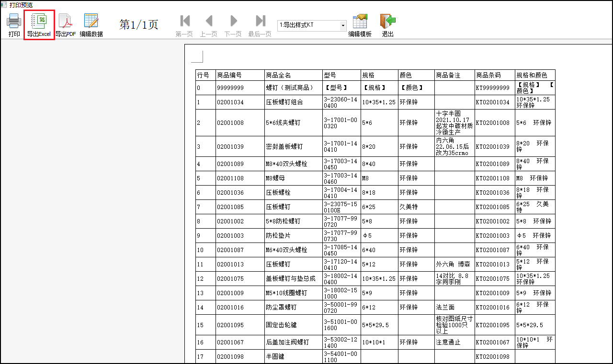Click the Print (打印) printer icon
The height and width of the screenshot is (364, 613).
pos(14,22)
